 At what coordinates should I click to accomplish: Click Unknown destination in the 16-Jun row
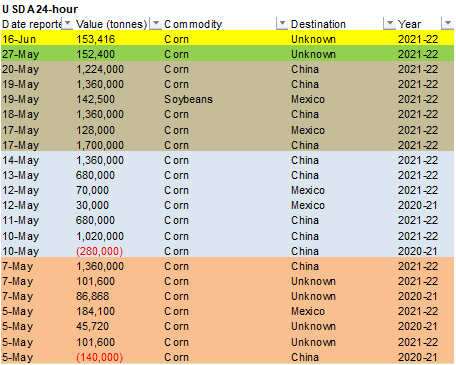click(313, 39)
